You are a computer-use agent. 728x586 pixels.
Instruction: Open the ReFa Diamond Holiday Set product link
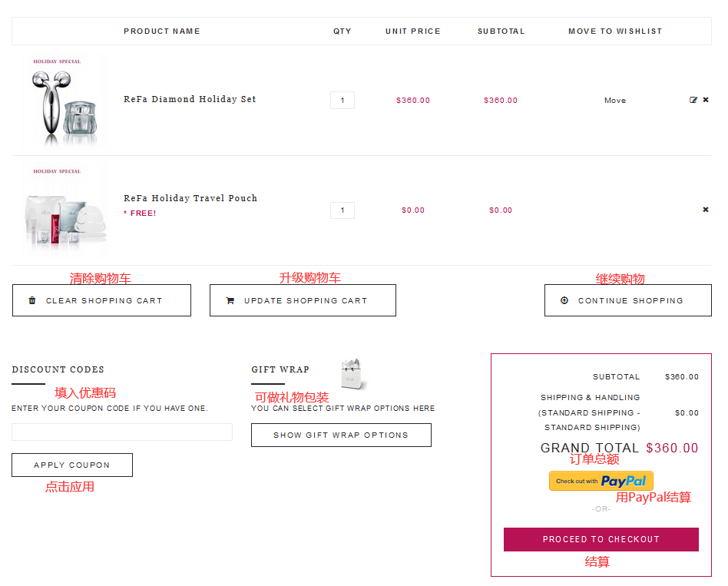click(x=190, y=99)
